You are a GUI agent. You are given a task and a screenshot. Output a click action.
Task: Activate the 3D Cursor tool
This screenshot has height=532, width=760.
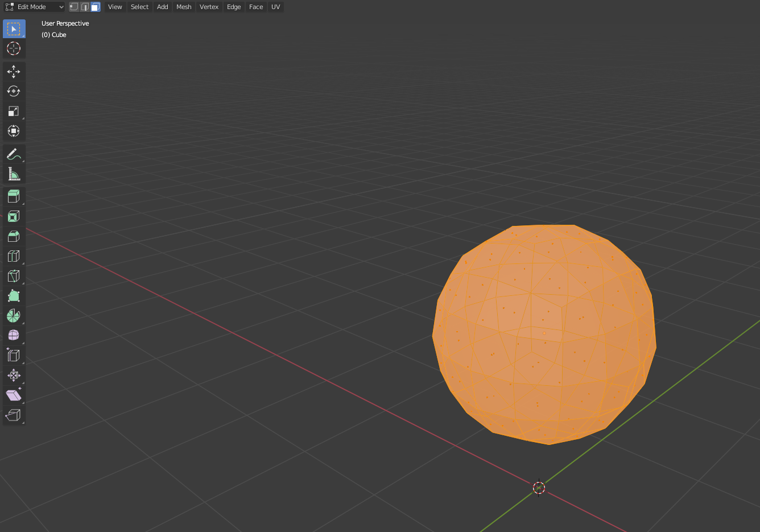[x=14, y=48]
